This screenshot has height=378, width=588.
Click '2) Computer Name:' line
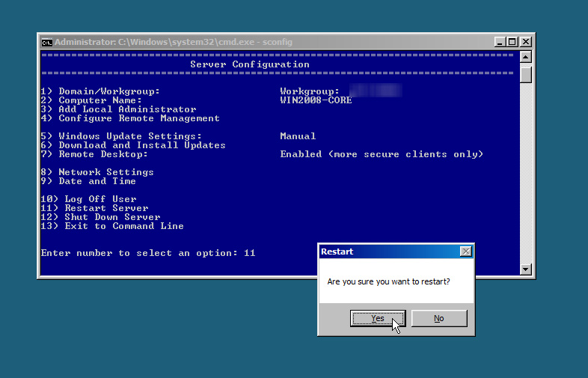91,100
